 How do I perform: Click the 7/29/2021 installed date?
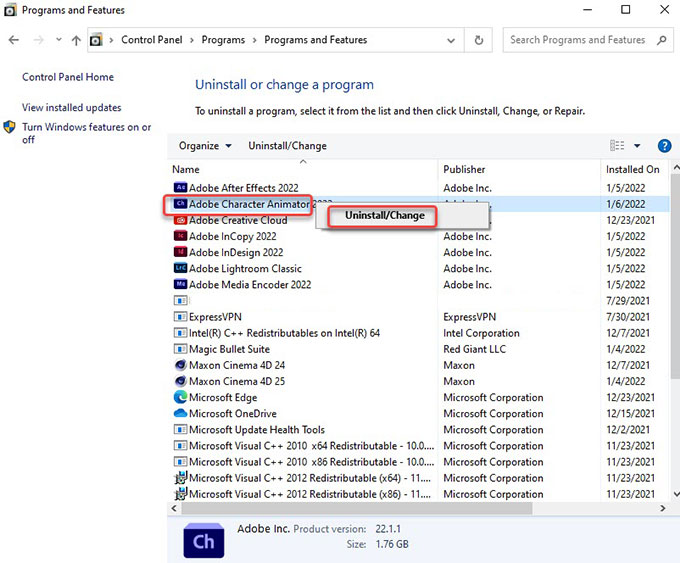[x=628, y=301]
